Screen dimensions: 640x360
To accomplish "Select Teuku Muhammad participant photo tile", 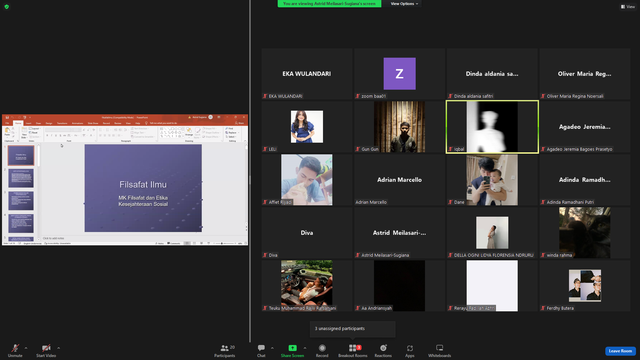I will [307, 286].
